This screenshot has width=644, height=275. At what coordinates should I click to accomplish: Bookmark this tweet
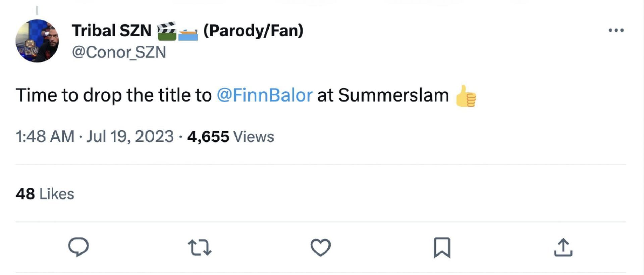(x=442, y=247)
